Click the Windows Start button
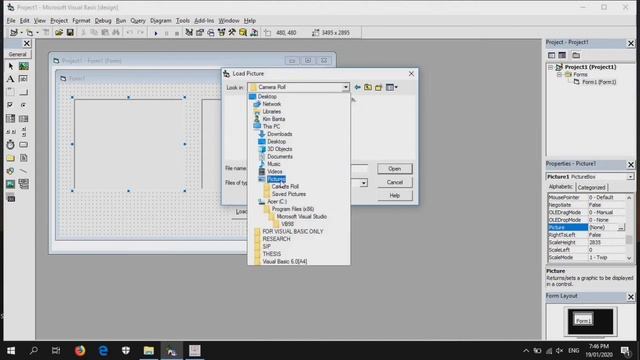 pos(11,351)
